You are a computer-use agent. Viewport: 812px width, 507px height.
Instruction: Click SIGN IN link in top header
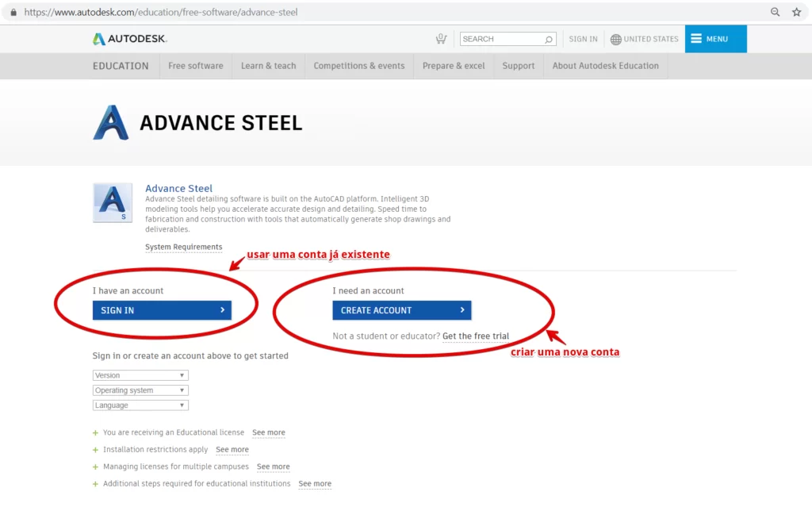click(583, 39)
